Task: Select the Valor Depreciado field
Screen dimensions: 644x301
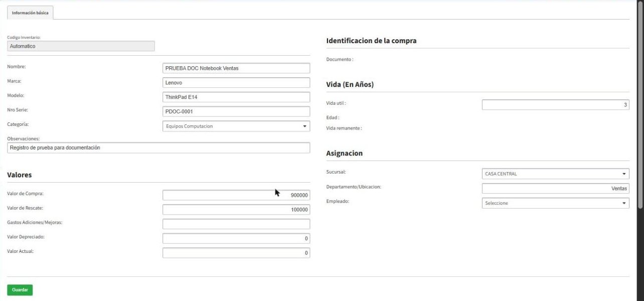Action: click(236, 239)
